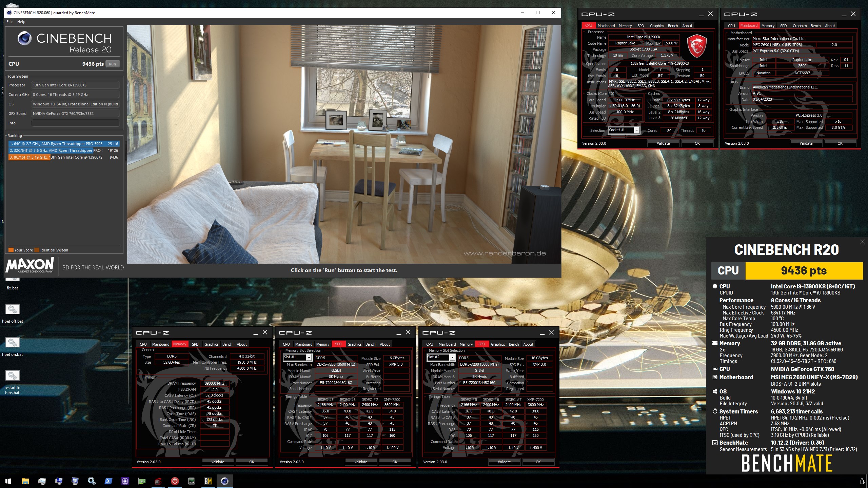The width and height of the screenshot is (868, 488).
Task: Open the green memory chip taskbar icon
Action: pyautogui.click(x=191, y=481)
